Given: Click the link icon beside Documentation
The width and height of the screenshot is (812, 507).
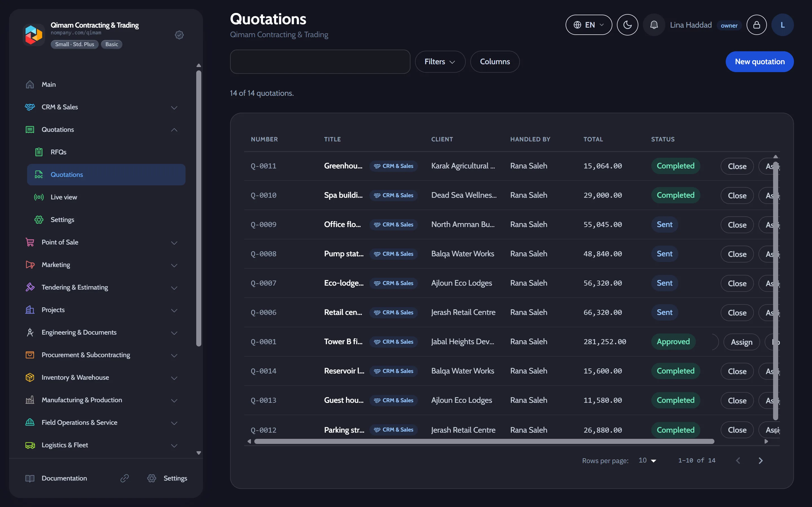Looking at the screenshot, I should click(125, 478).
